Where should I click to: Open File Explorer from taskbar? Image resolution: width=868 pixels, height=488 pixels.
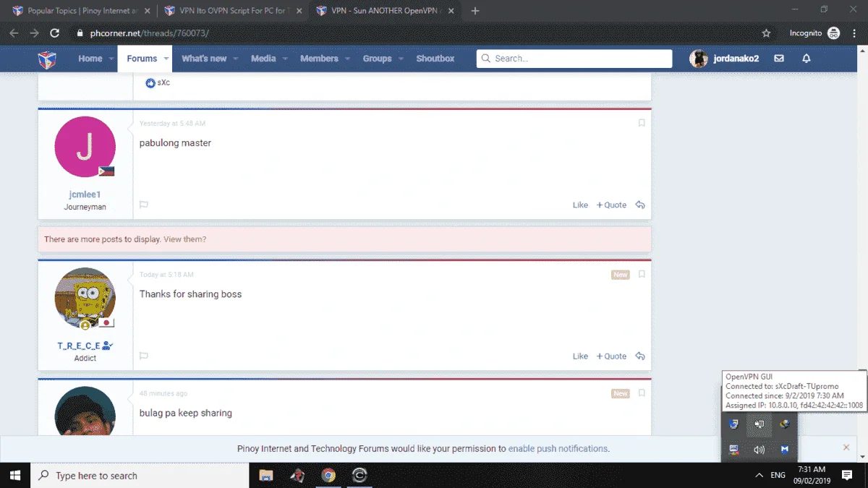click(x=266, y=476)
